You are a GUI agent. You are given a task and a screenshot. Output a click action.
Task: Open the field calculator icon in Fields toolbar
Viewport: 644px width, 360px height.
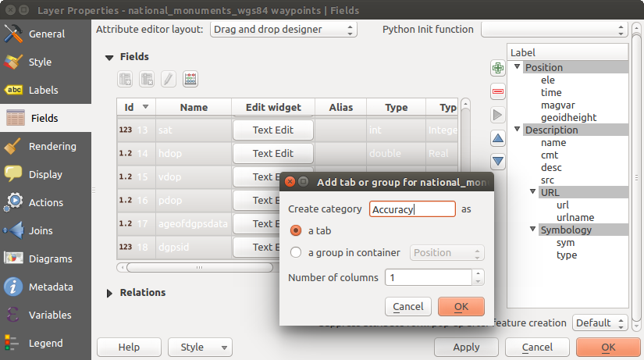click(190, 79)
